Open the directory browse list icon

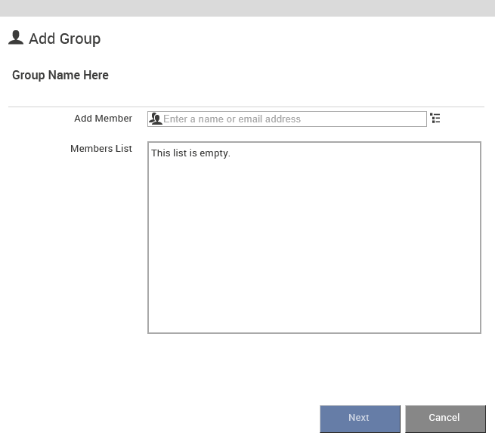pos(435,119)
